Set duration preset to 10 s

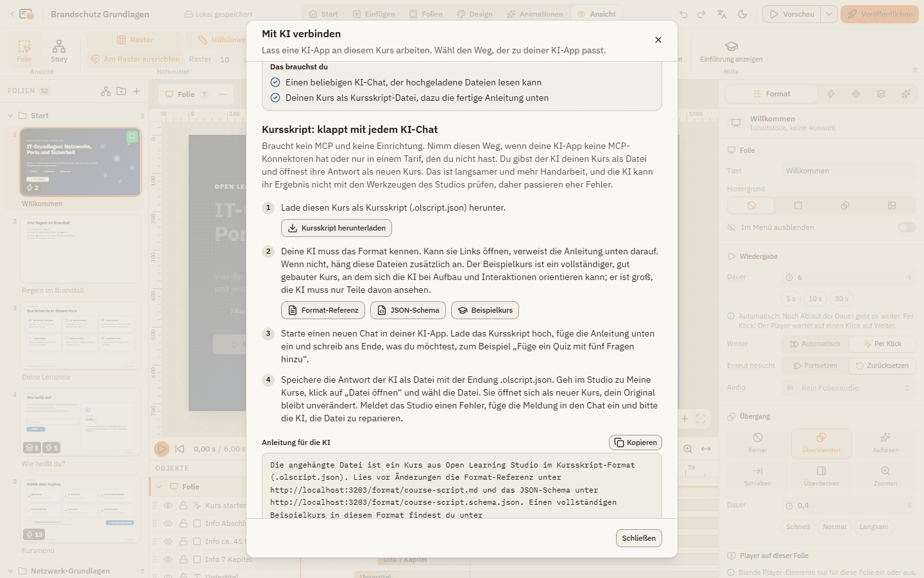click(x=815, y=299)
